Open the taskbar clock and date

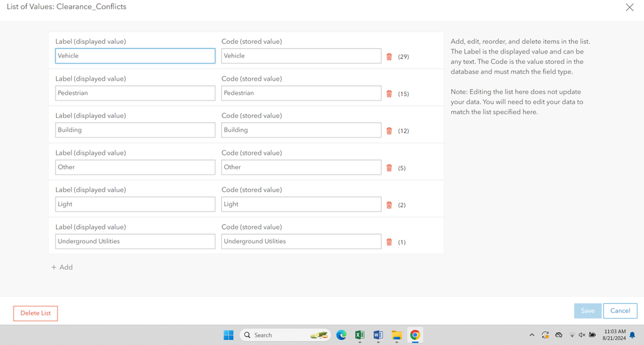coord(614,335)
